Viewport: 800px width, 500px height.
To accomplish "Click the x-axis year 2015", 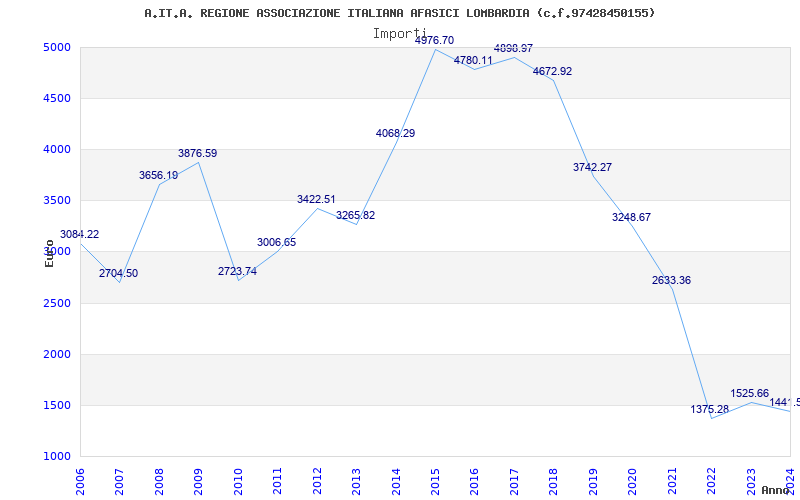I will [x=435, y=481].
